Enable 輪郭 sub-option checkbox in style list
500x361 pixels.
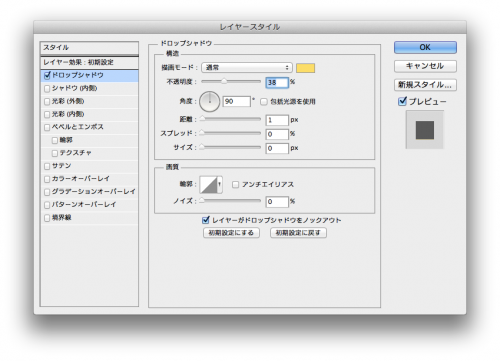coord(55,140)
